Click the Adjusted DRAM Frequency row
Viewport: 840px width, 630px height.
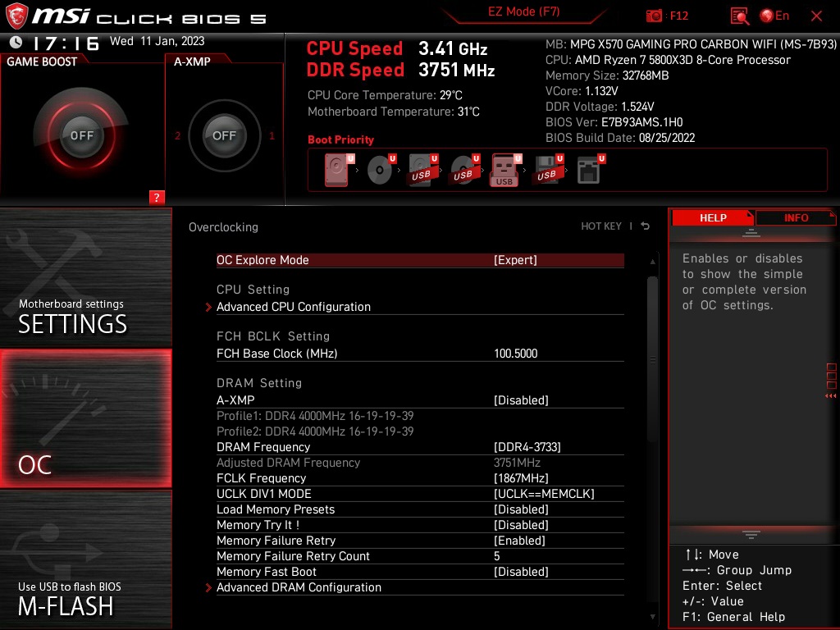(420, 463)
